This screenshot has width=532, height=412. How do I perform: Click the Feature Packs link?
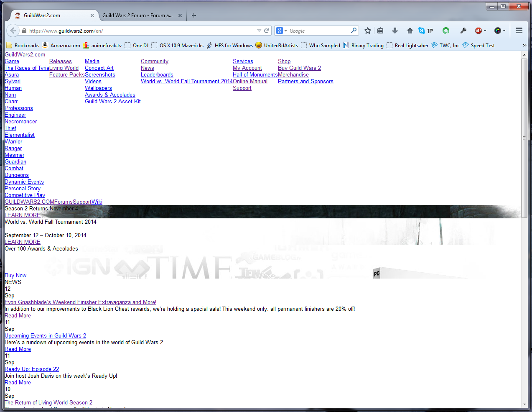pos(67,75)
